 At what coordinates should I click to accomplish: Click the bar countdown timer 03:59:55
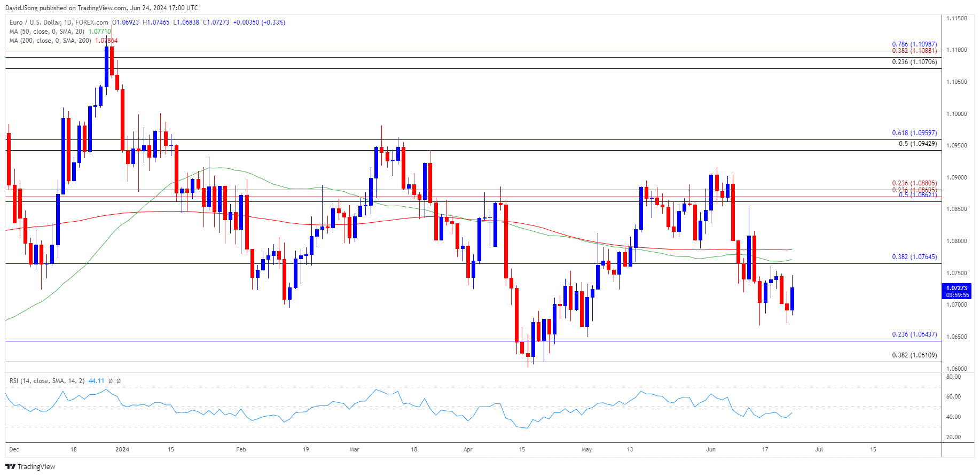957,295
